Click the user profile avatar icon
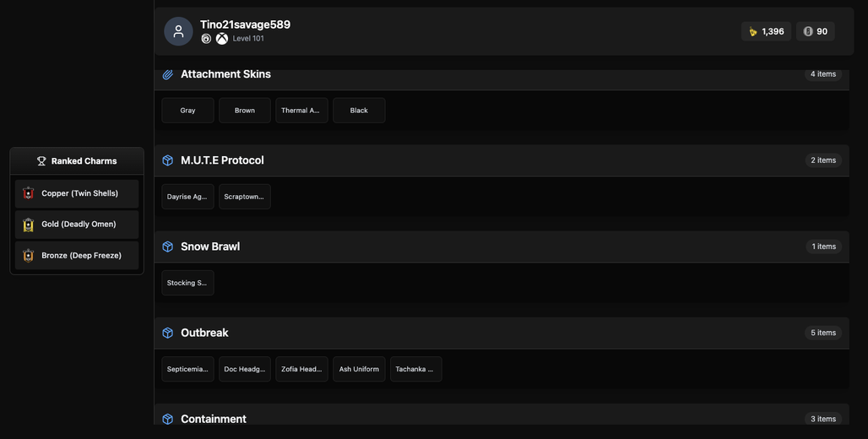The image size is (868, 439). point(178,31)
